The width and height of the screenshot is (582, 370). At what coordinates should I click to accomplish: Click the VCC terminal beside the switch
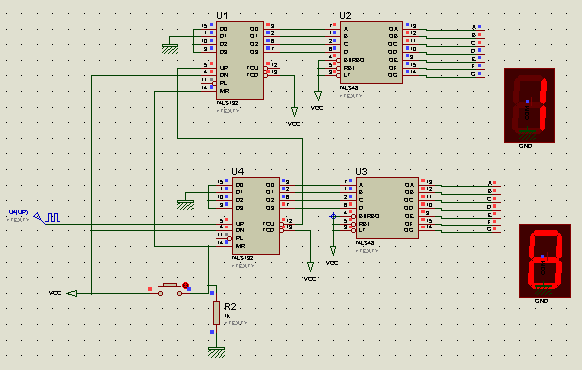[x=72, y=294]
